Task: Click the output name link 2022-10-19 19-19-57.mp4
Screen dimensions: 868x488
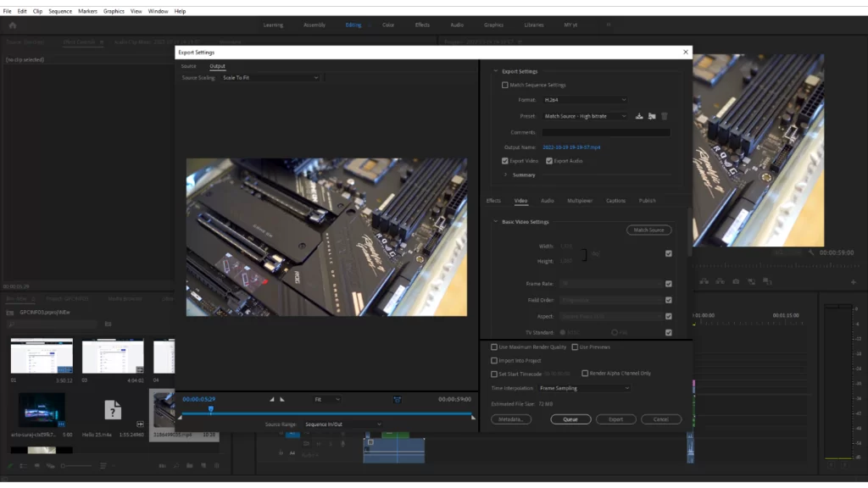Action: pos(571,147)
